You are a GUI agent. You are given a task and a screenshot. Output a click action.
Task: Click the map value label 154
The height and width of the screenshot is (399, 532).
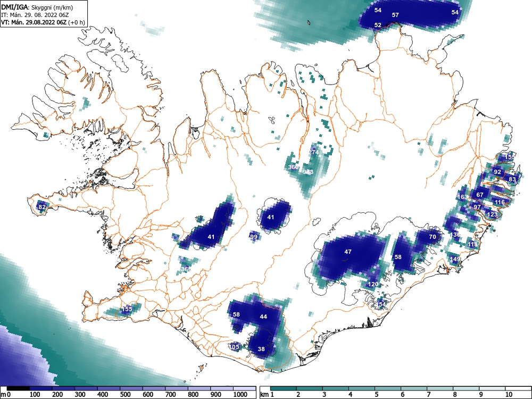point(381,304)
